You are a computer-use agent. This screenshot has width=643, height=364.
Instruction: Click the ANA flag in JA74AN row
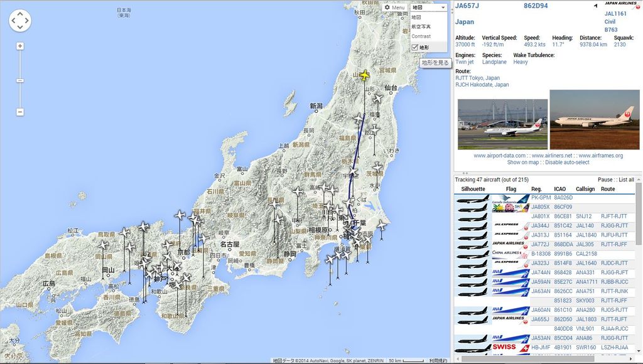tap(511, 272)
